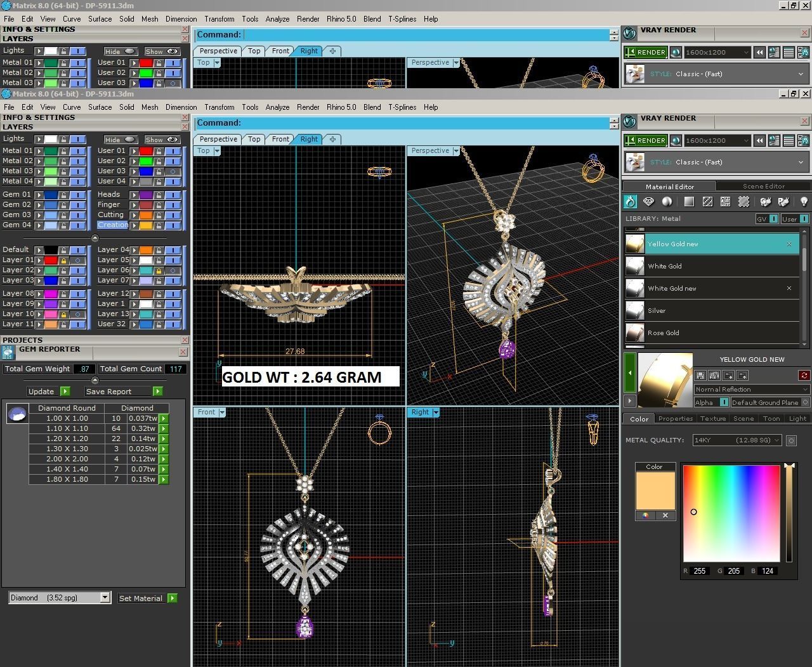812x667 pixels.
Task: Expand Metal 04 layer arrow button
Action: [39, 182]
